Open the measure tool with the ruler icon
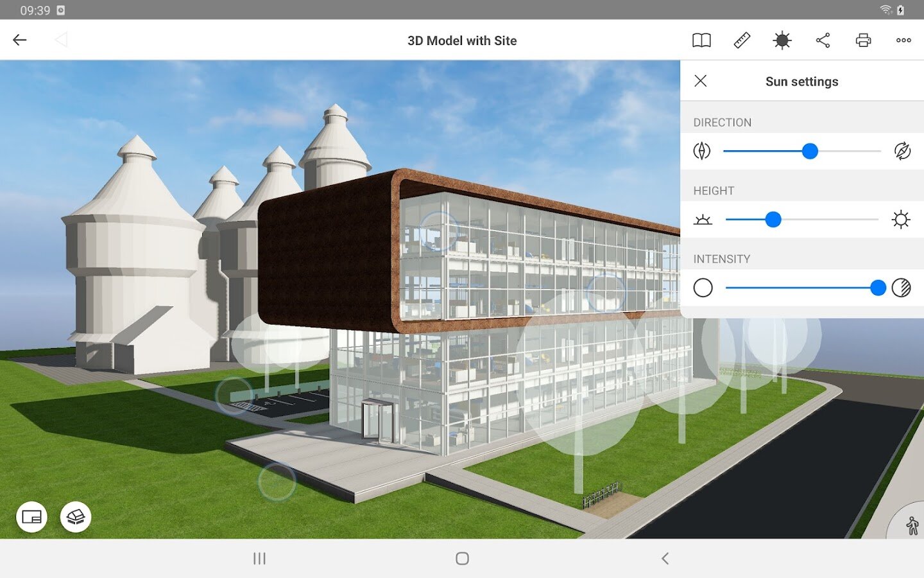 pyautogui.click(x=742, y=40)
